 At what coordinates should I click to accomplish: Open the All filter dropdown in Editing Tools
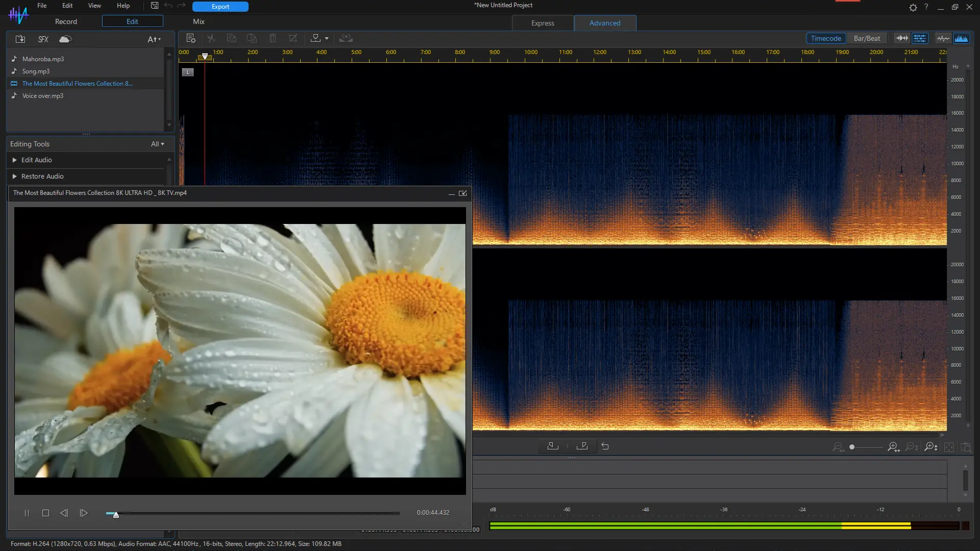pos(157,144)
